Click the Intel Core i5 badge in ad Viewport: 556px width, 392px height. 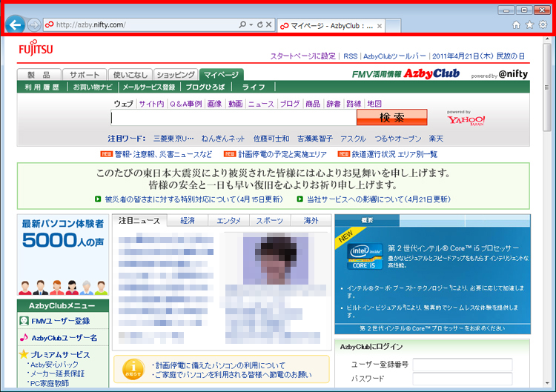click(365, 256)
